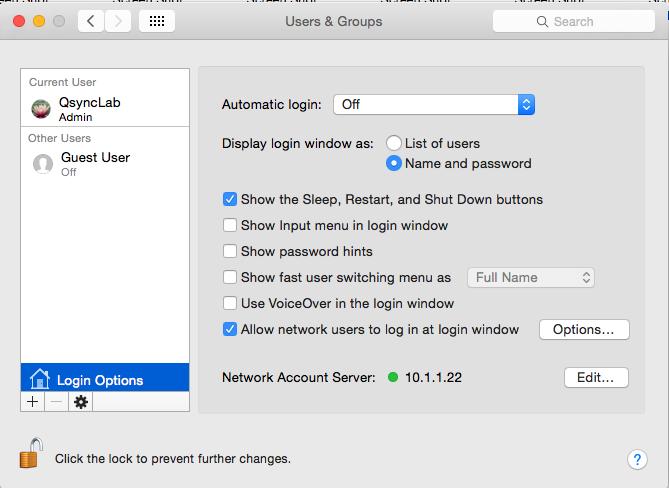Click the lock to prevent changes
This screenshot has height=488, width=669.
[x=31, y=453]
